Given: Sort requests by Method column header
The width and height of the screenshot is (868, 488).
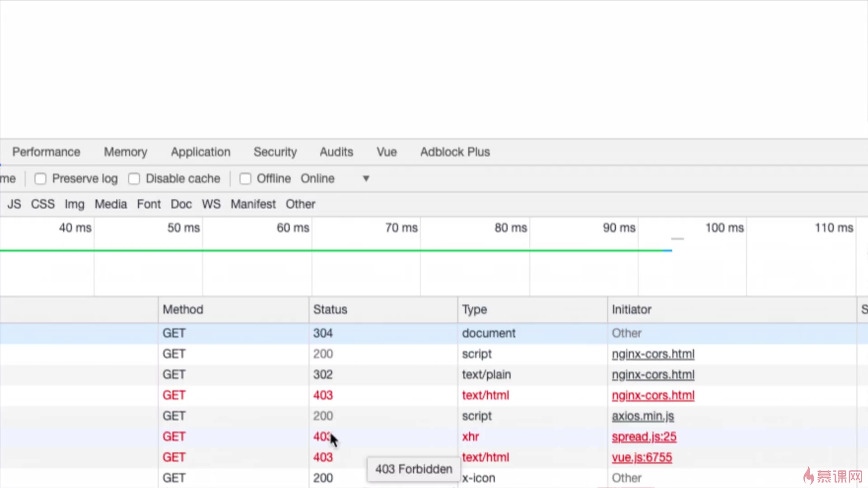Looking at the screenshot, I should point(183,310).
